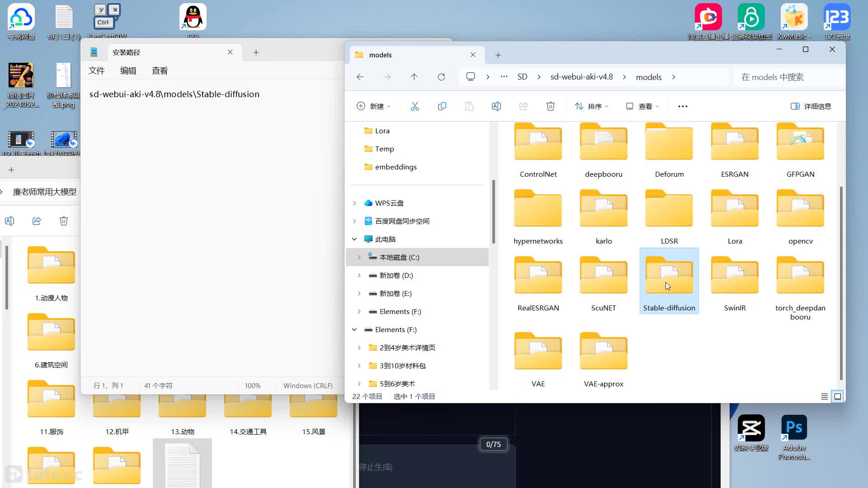Open the 排序 sort dropdown

coord(591,106)
